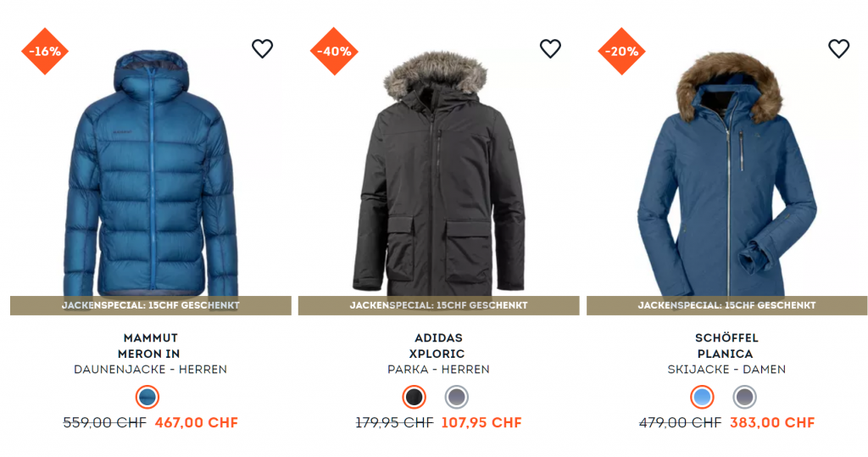
Task: Choose black color swatch for Adidas parka
Action: [414, 397]
